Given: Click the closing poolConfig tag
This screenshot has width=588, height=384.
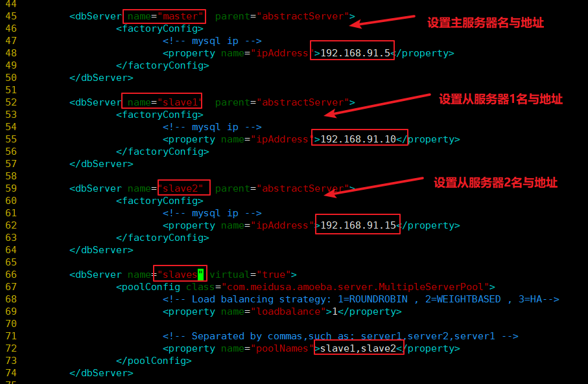Looking at the screenshot, I should [x=154, y=361].
